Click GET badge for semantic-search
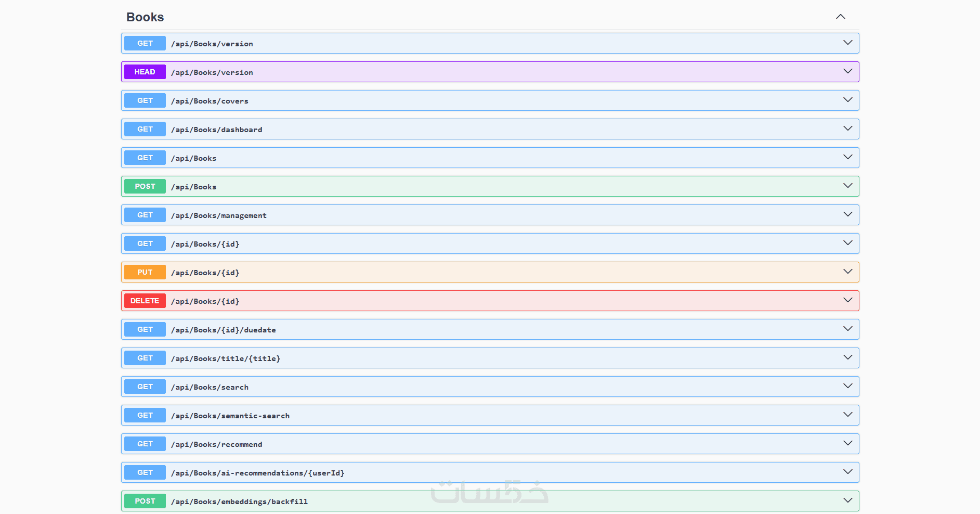The image size is (980, 514). pos(145,415)
